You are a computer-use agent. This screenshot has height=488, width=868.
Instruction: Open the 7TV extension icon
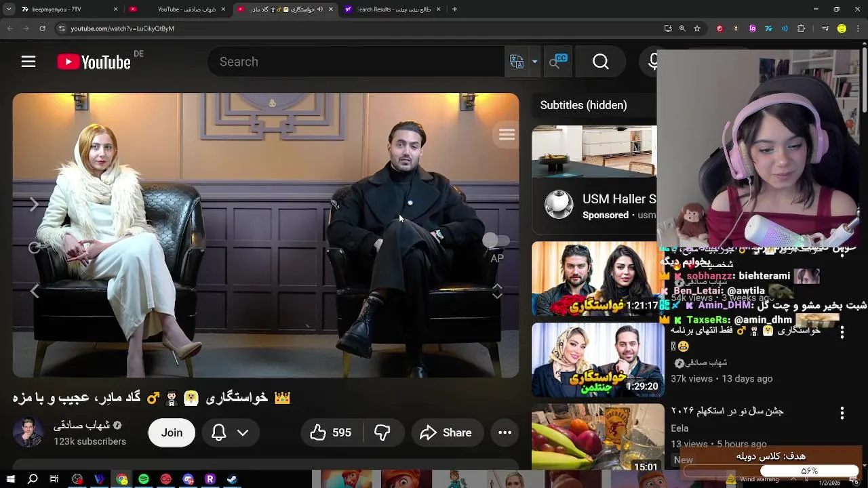point(768,28)
